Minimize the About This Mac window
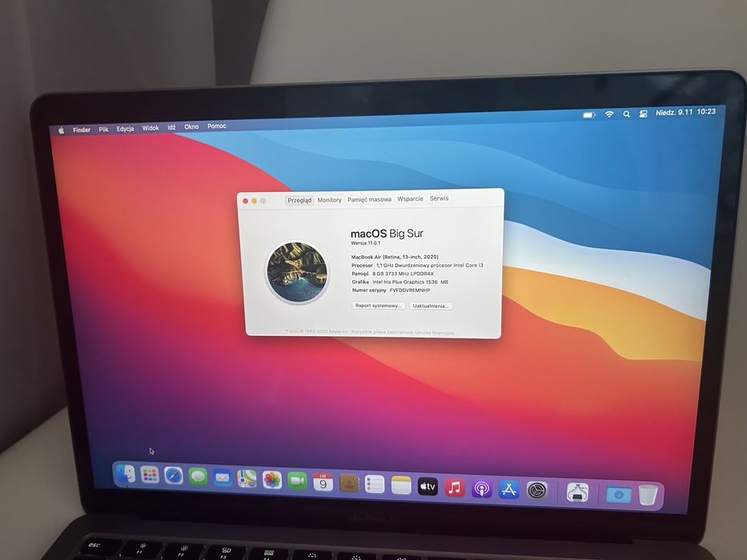 click(254, 201)
